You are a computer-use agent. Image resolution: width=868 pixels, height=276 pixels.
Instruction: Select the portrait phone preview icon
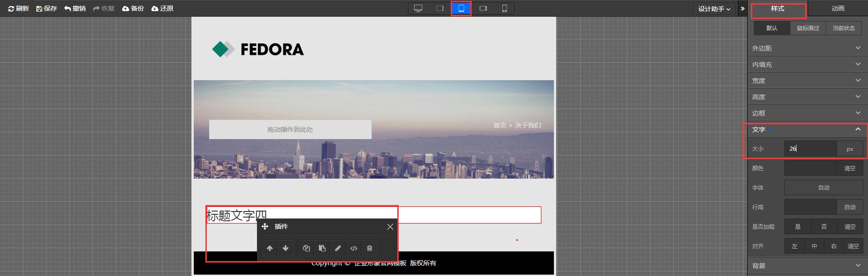504,8
